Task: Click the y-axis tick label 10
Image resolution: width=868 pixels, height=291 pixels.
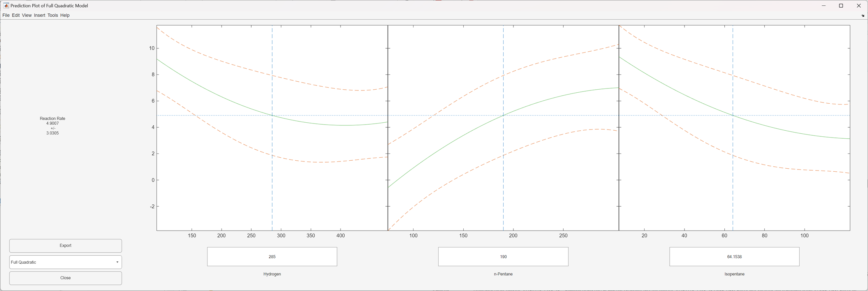Action: [152, 48]
